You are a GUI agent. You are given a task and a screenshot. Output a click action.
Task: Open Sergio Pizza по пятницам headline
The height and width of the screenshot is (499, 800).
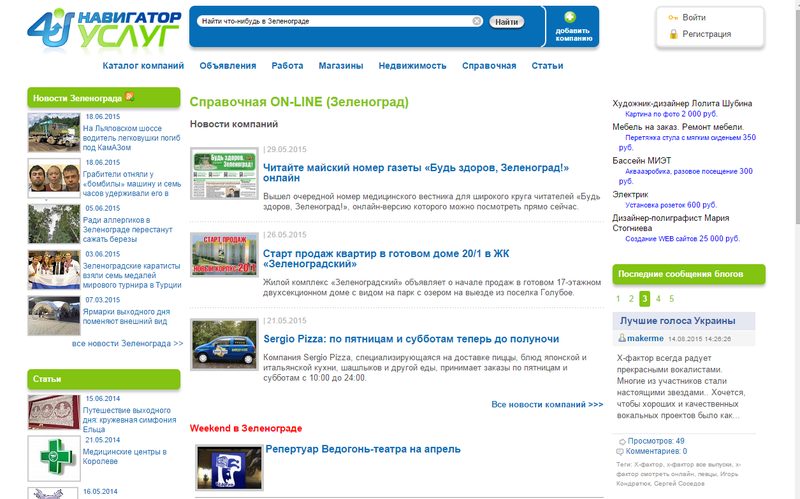tap(411, 339)
